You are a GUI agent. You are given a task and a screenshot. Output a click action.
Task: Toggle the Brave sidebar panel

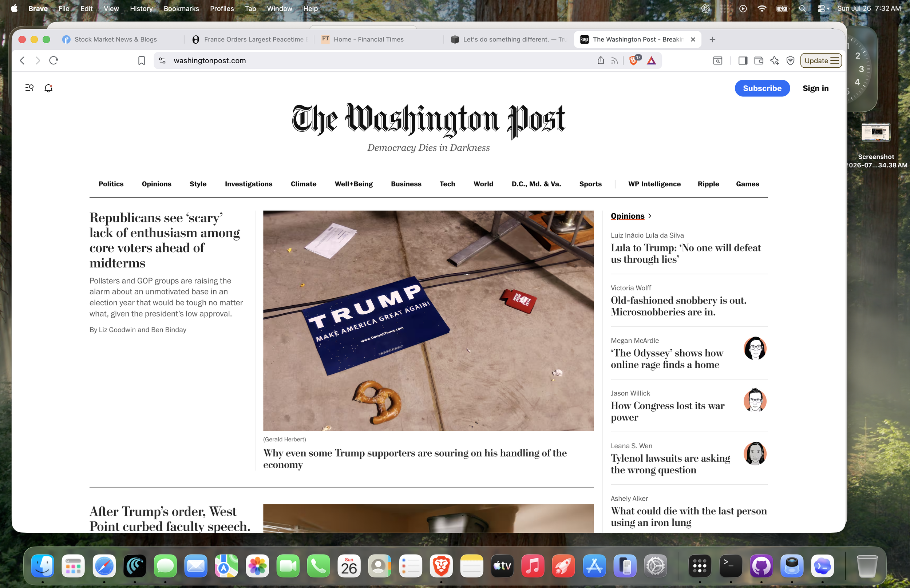(x=743, y=60)
